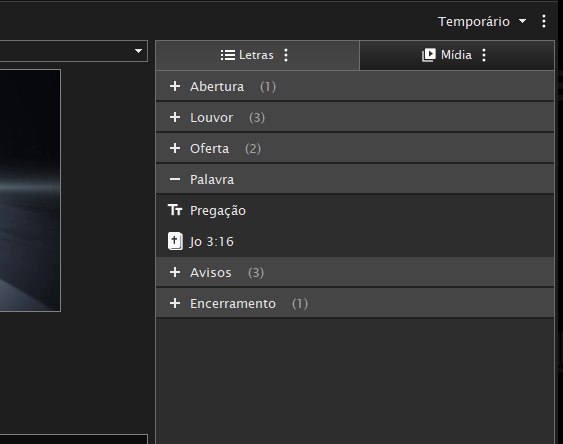Image resolution: width=563 pixels, height=444 pixels.
Task: Click the media library icon on Mídia tab
Action: (429, 55)
